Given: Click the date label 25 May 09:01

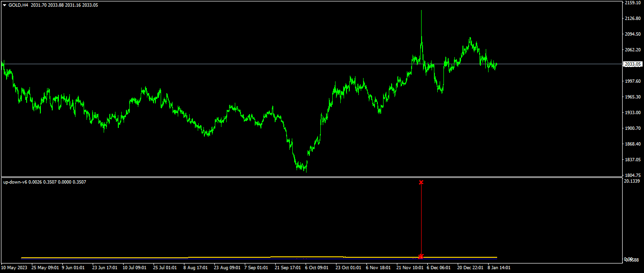Looking at the screenshot, I should 45,268.
